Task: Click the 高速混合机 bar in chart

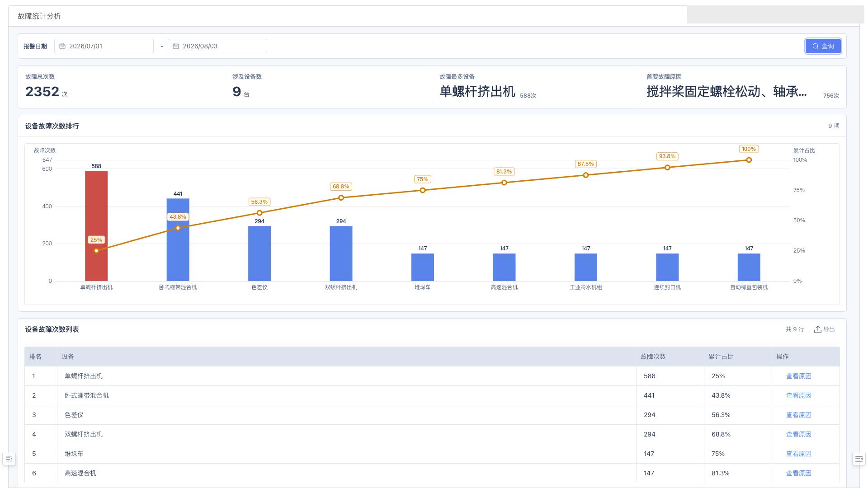Action: (504, 267)
